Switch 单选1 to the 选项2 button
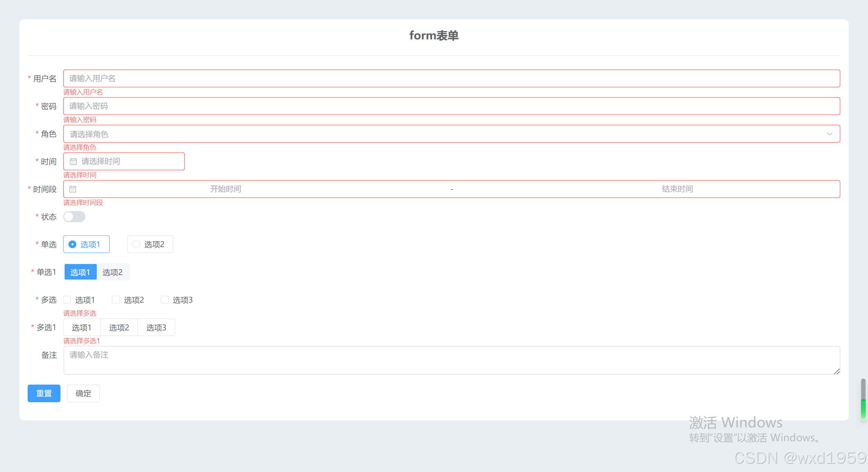Viewport: 868px width, 472px height. [x=113, y=272]
